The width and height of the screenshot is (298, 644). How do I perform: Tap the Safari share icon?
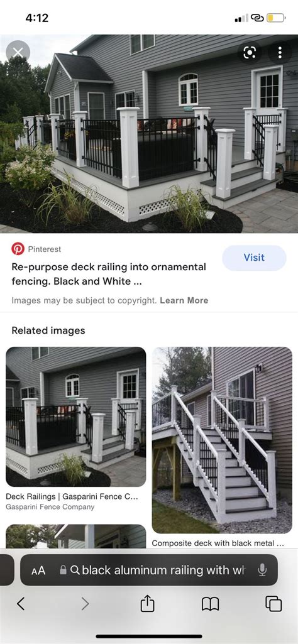(147, 604)
